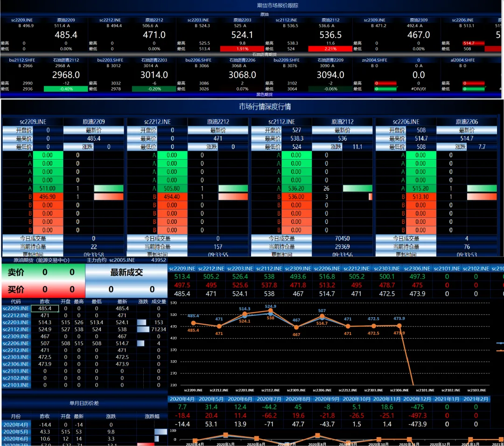Select bid price 536.00 in the depth panel
The image size is (504, 446).
coord(296,197)
